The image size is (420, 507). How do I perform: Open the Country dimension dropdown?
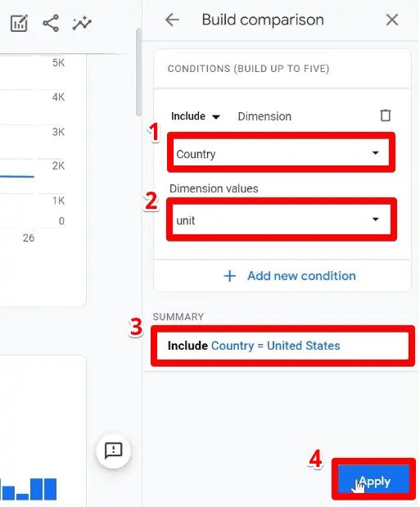281,153
